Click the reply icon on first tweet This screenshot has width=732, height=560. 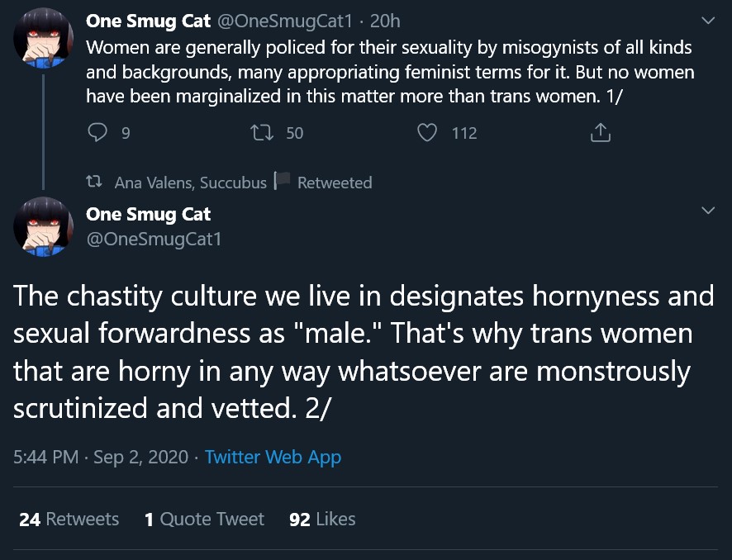[x=97, y=132]
